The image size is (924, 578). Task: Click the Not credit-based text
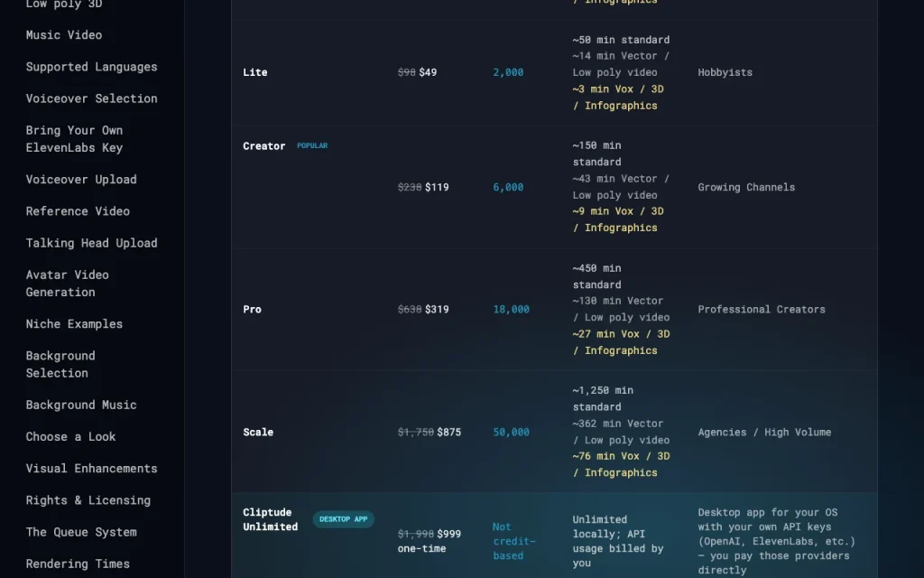pos(513,541)
